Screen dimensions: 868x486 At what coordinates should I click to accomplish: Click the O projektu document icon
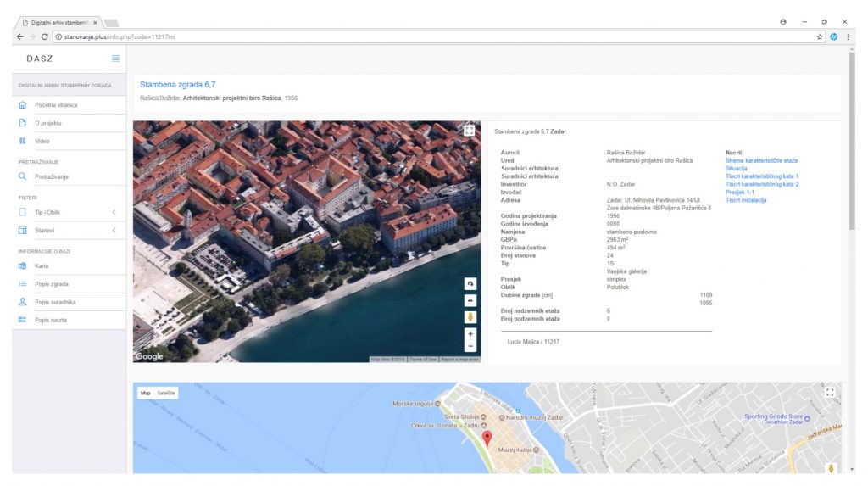[x=23, y=122]
